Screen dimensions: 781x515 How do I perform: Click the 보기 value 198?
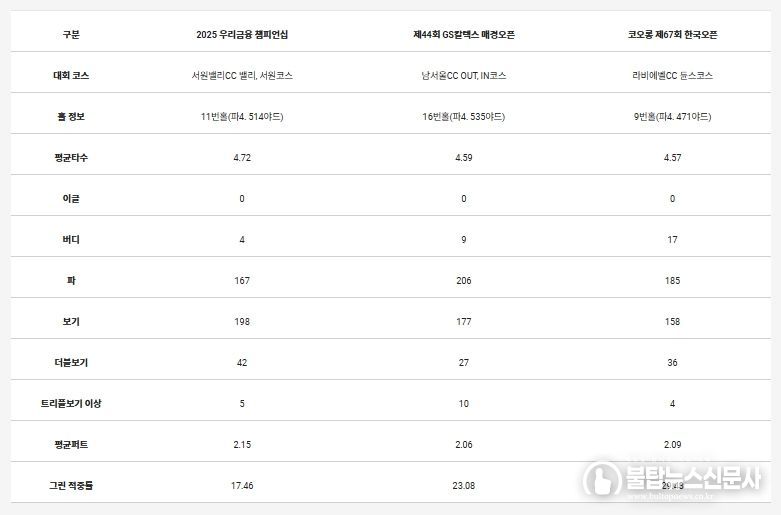[x=242, y=321]
